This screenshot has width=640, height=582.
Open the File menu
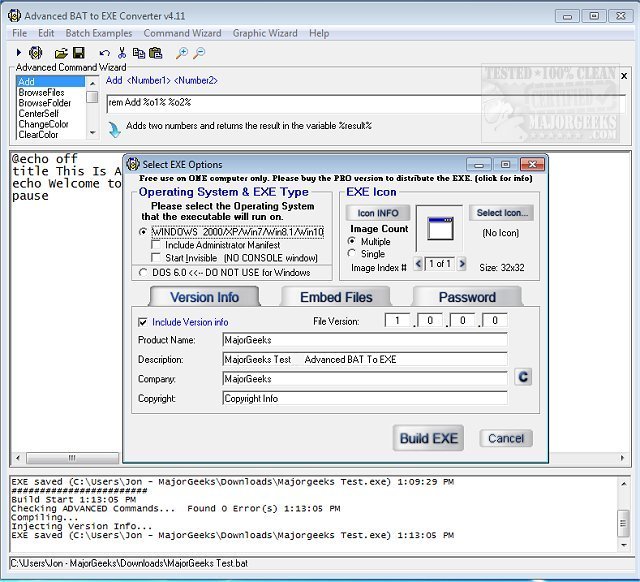(20, 33)
